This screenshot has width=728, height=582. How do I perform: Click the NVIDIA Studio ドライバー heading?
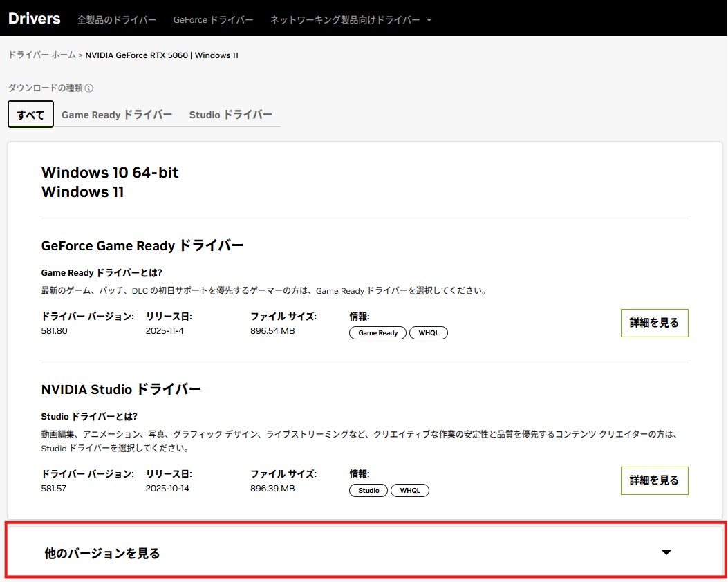tap(121, 389)
